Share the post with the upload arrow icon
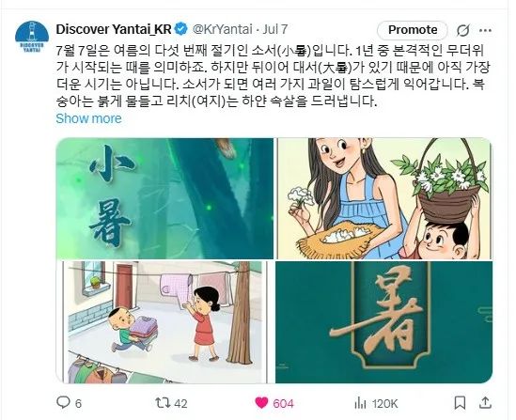 click(x=486, y=402)
